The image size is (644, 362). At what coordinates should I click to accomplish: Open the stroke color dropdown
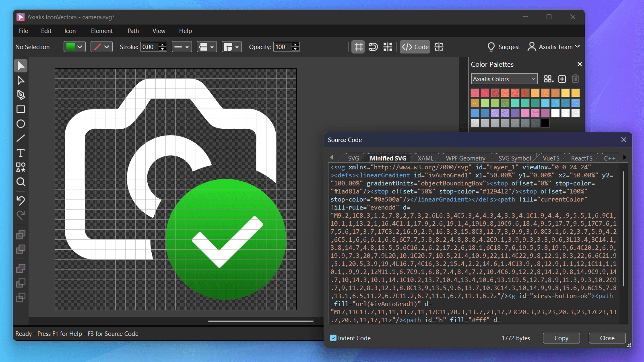pos(101,47)
